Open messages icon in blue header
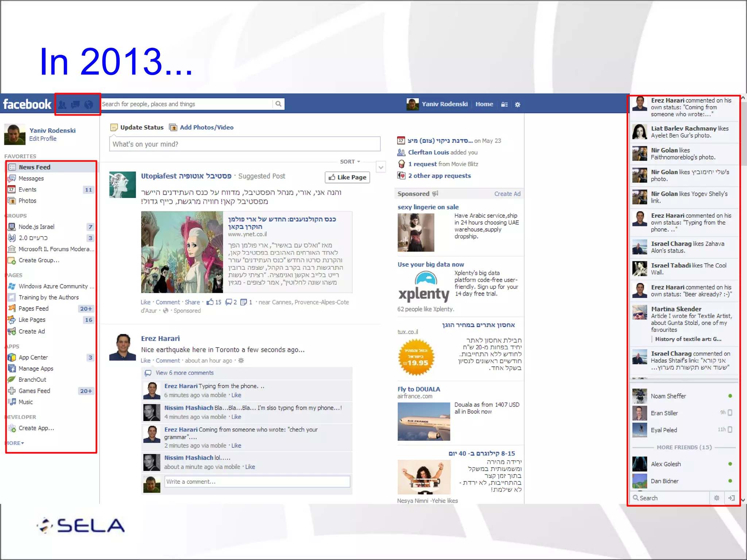Screen dimensions: 747x560 pyautogui.click(x=76, y=105)
